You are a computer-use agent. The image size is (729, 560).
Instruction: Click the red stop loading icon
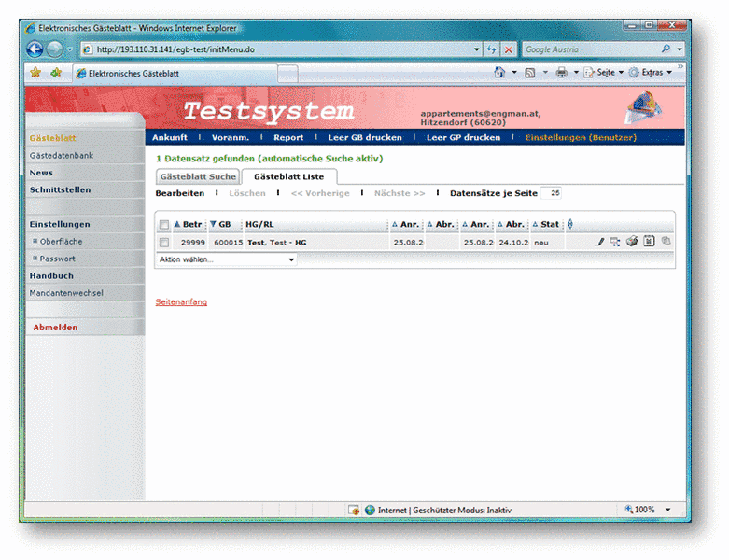(509, 49)
